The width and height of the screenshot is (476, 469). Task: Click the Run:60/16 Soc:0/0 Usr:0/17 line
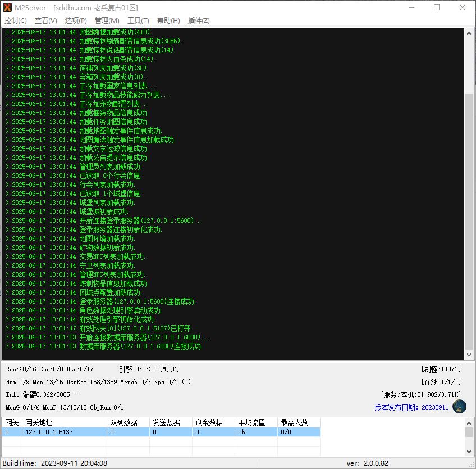point(50,369)
